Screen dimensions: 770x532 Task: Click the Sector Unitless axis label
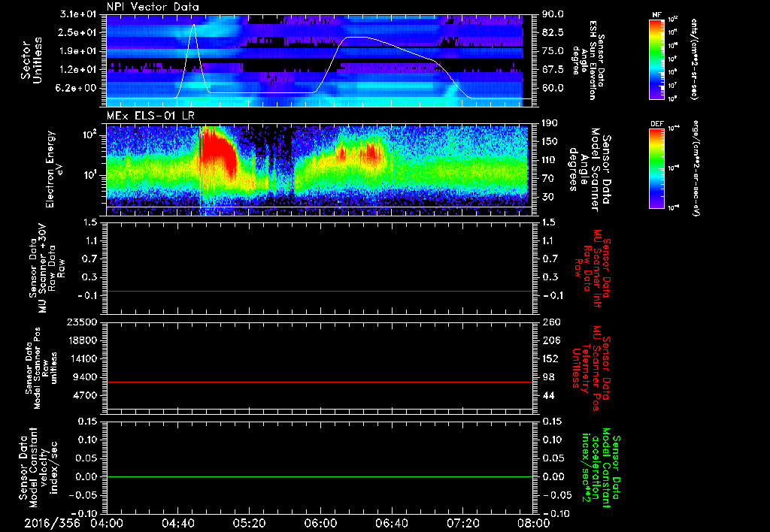pos(32,60)
